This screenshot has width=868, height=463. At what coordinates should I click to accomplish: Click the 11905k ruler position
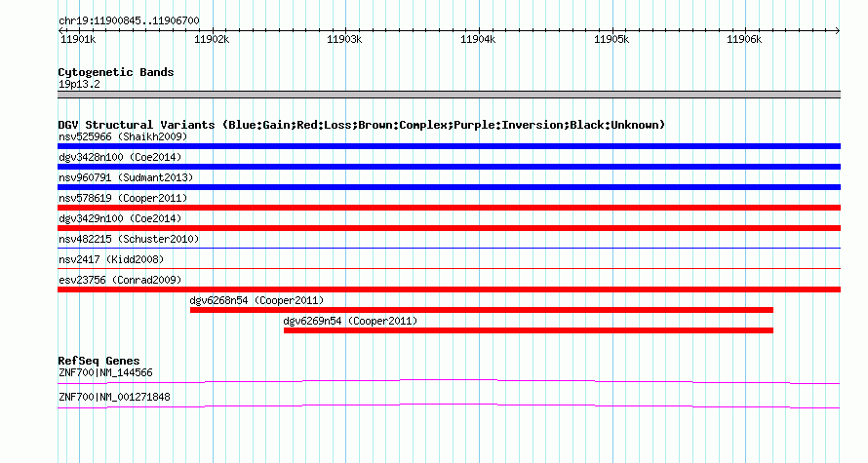(x=612, y=40)
